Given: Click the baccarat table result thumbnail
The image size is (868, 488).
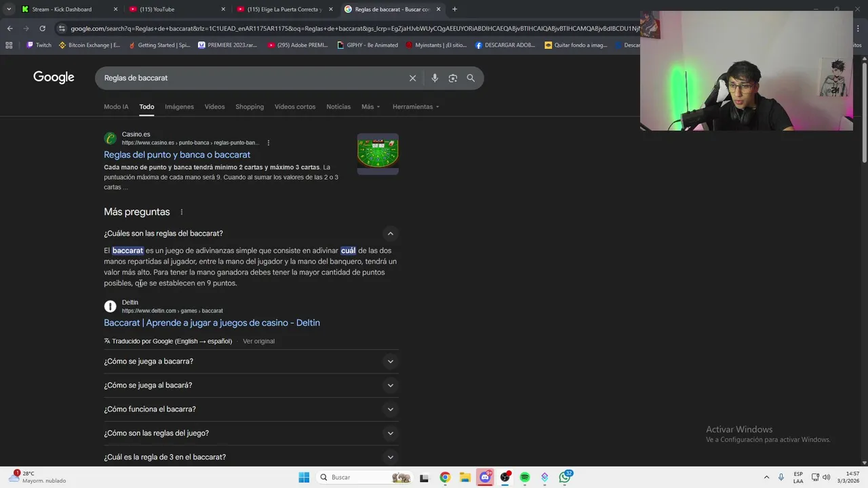Looking at the screenshot, I should point(378,154).
